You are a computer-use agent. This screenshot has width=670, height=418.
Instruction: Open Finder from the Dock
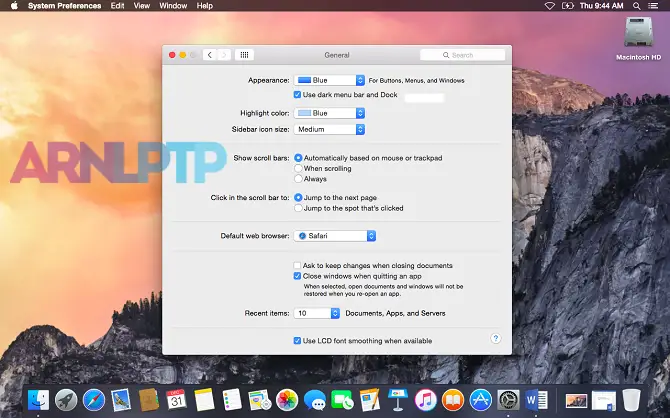click(x=40, y=399)
